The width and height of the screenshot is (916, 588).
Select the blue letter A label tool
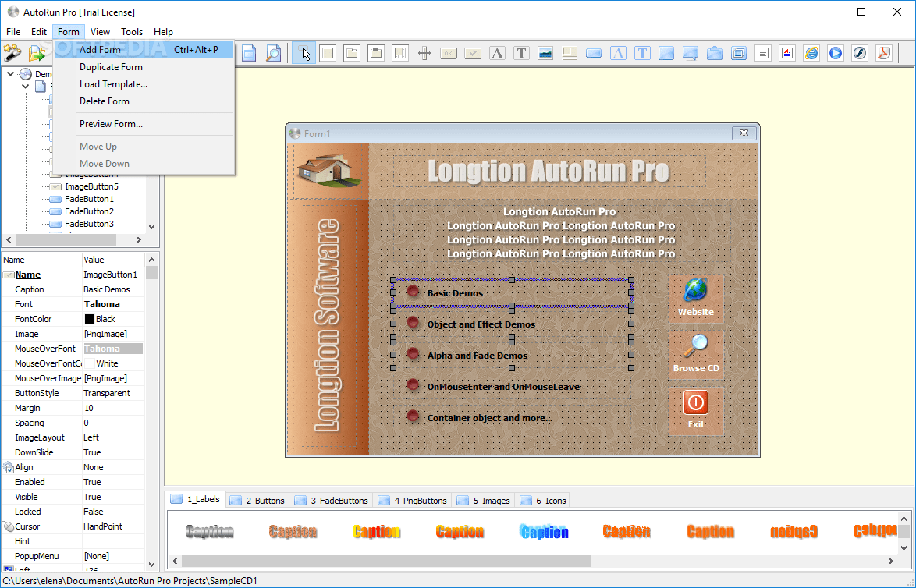coord(618,53)
